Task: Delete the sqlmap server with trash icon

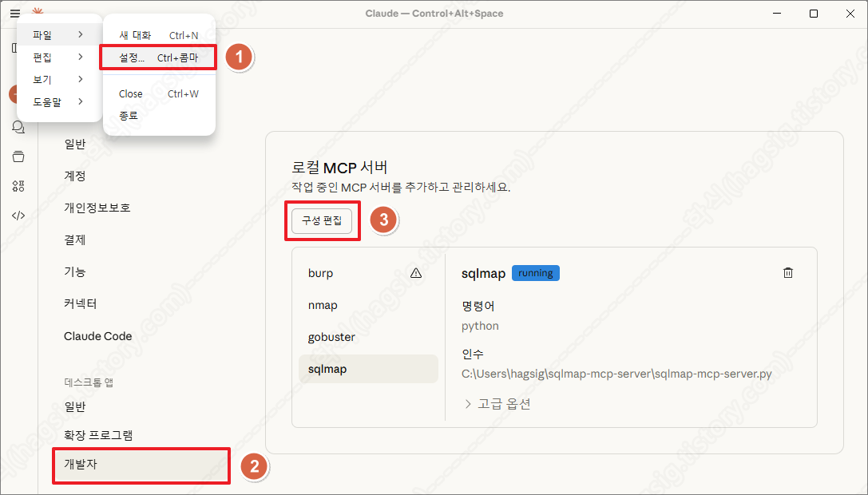Action: click(787, 272)
